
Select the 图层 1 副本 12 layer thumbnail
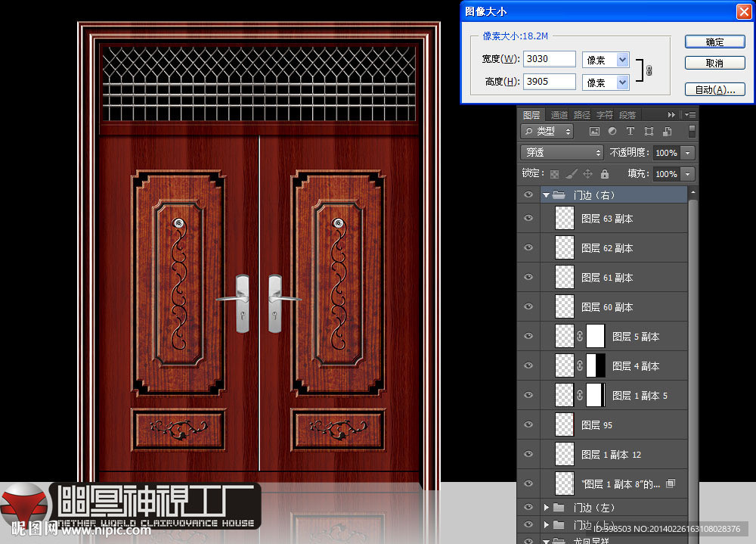565,454
